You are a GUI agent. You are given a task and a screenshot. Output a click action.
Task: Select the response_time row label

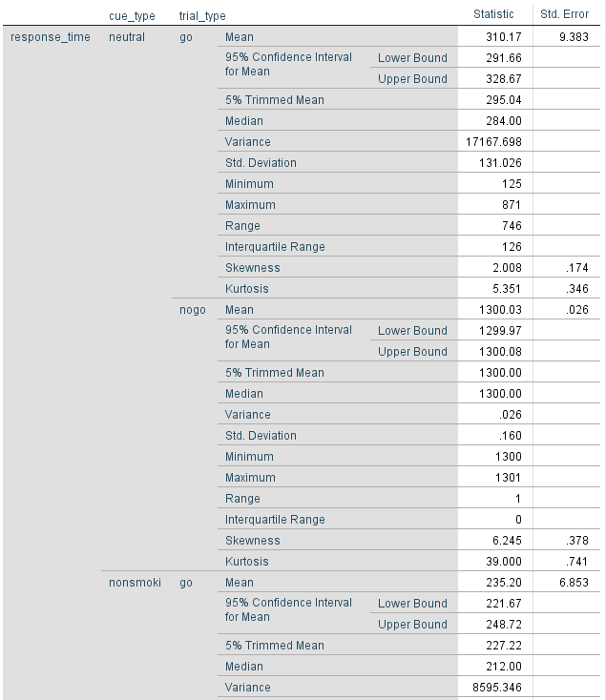[51, 37]
